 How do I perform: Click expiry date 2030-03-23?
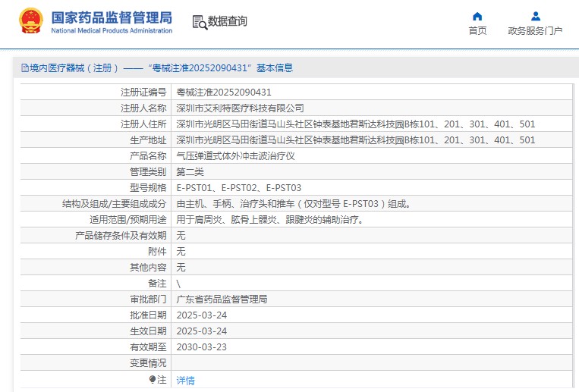pos(202,347)
